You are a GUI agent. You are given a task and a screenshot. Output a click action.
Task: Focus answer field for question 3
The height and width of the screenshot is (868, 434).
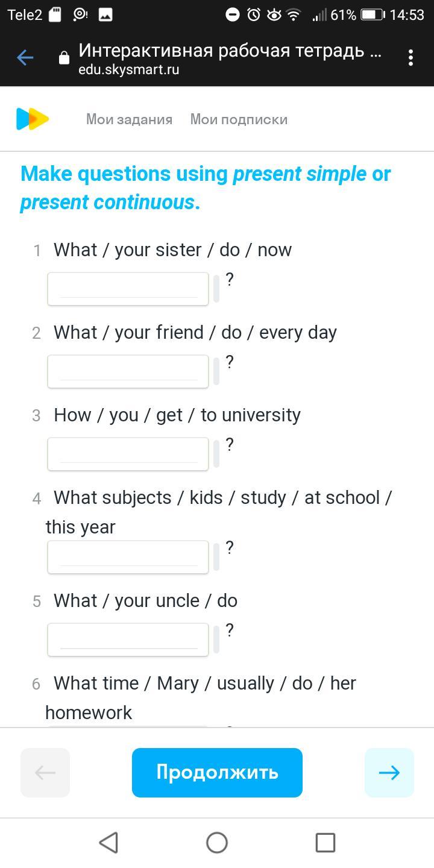128,454
